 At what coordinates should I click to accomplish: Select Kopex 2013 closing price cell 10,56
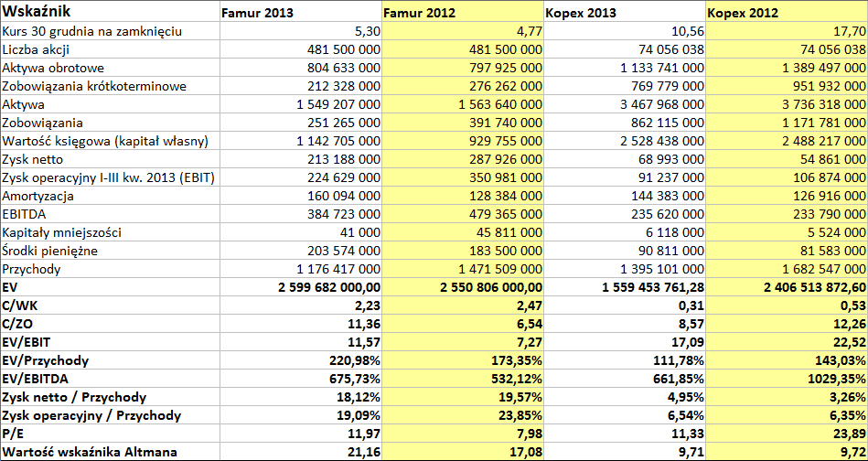[x=625, y=31]
